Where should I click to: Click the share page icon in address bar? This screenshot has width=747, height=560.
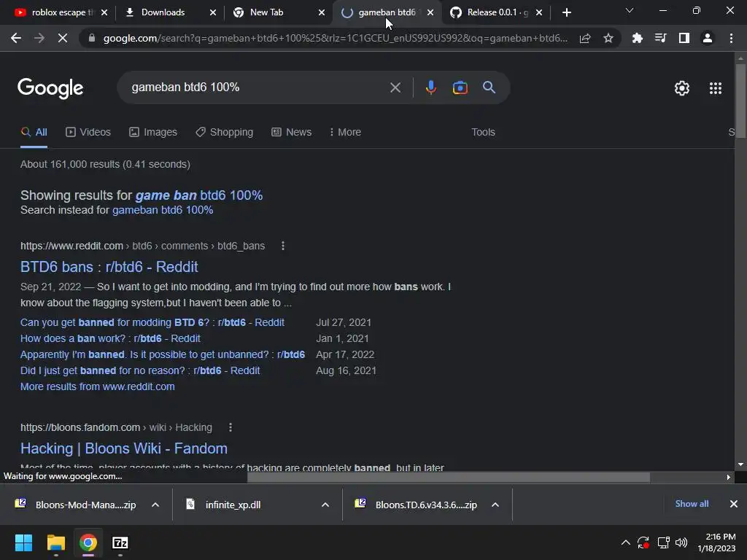[x=585, y=38]
